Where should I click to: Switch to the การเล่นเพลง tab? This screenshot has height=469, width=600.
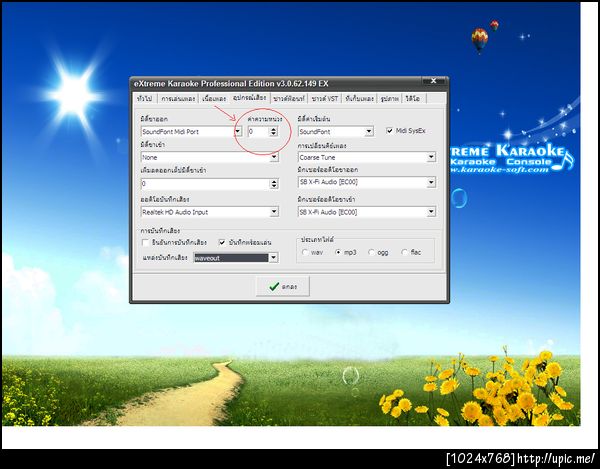[178, 99]
